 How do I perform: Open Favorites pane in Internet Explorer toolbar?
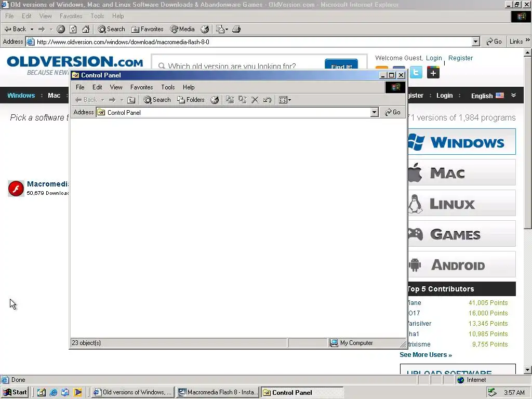[x=147, y=29]
